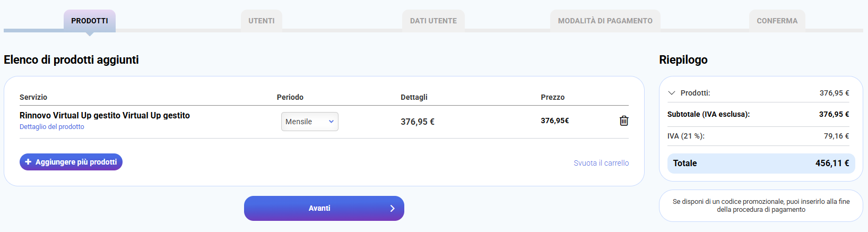Viewport: 868px width, 232px height.
Task: Click the Aggiungere più prodotti button
Action: tap(71, 162)
